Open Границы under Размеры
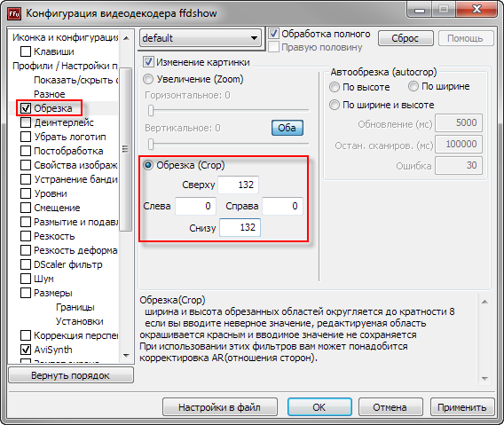Screen dimensions: 504x425 click(75, 307)
